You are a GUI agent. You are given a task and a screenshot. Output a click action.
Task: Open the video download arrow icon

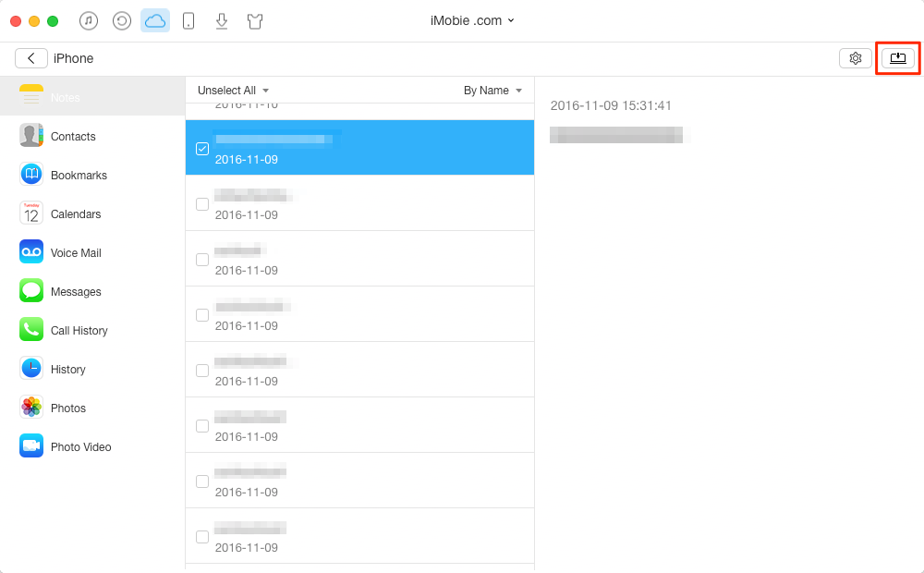coord(222,21)
